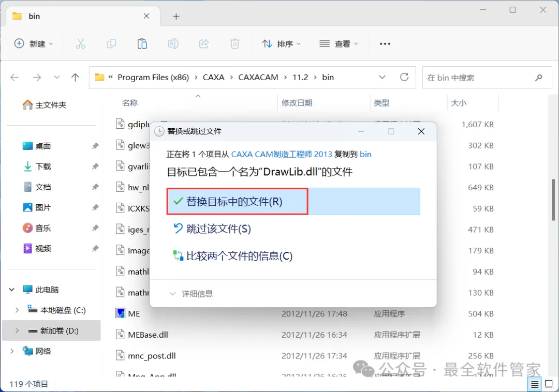Sort by the 名称 column header
This screenshot has width=559, height=392.
click(130, 103)
